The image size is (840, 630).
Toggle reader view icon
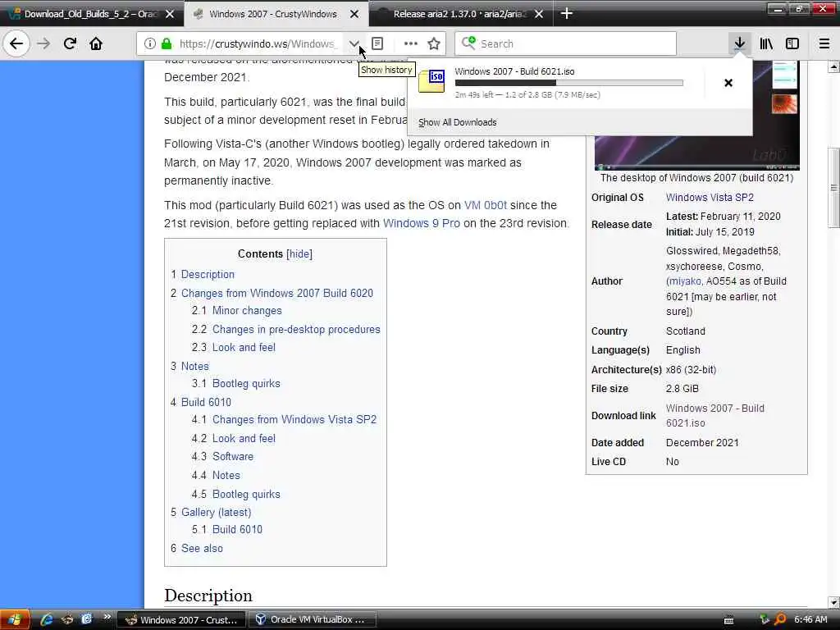coord(377,43)
